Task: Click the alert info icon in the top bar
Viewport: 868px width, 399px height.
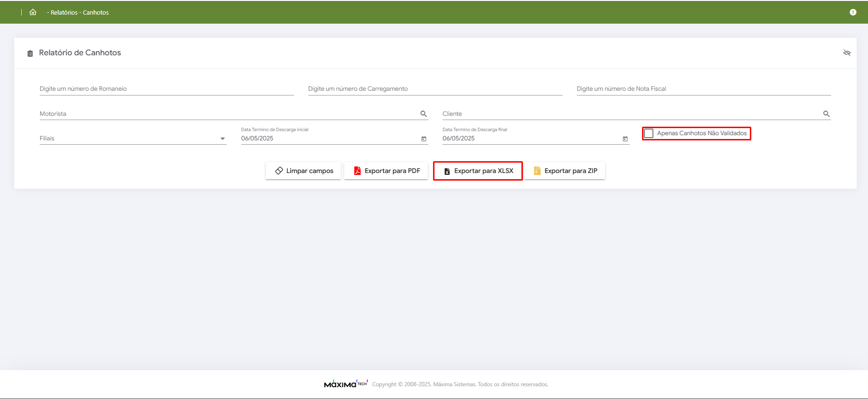Action: tap(853, 12)
